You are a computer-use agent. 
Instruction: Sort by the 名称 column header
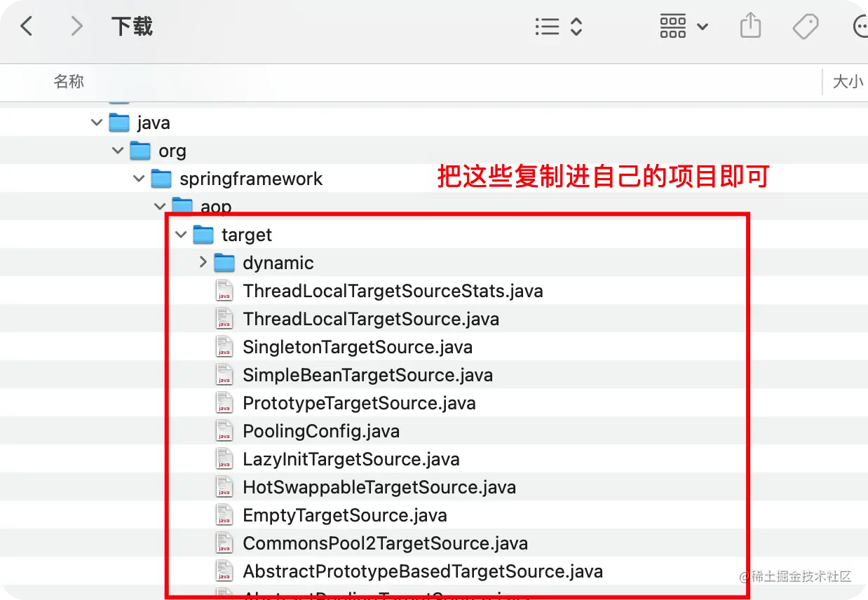pos(69,81)
